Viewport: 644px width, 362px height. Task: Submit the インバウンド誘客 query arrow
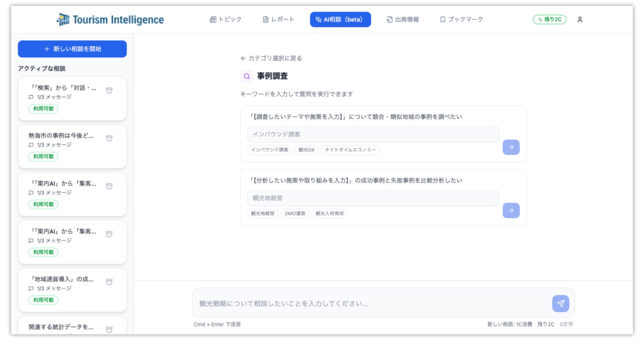[511, 147]
